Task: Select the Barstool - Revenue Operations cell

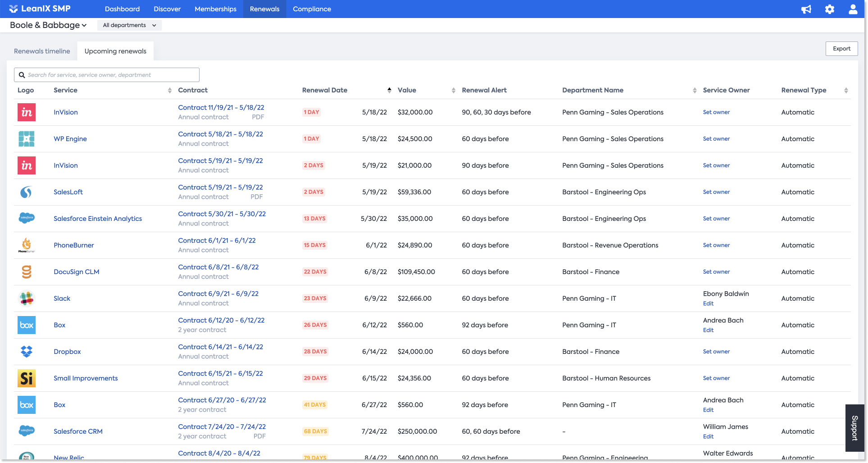Action: [x=610, y=245]
